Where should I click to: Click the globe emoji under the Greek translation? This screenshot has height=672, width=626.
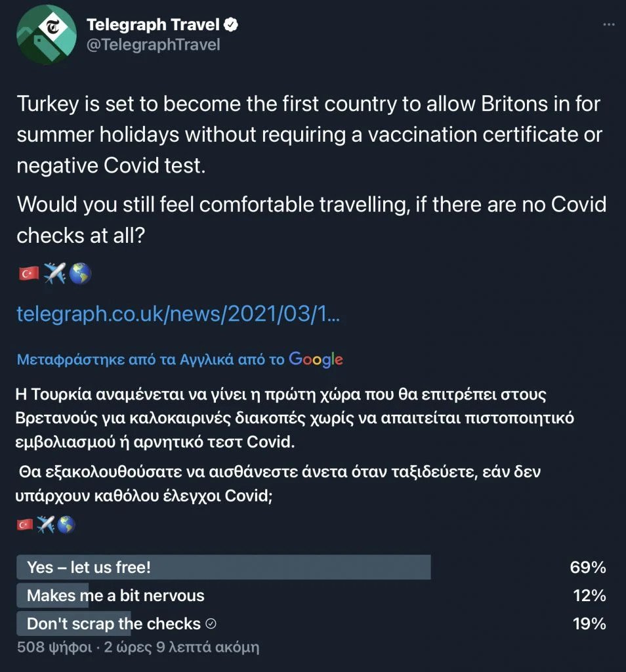coord(66,524)
